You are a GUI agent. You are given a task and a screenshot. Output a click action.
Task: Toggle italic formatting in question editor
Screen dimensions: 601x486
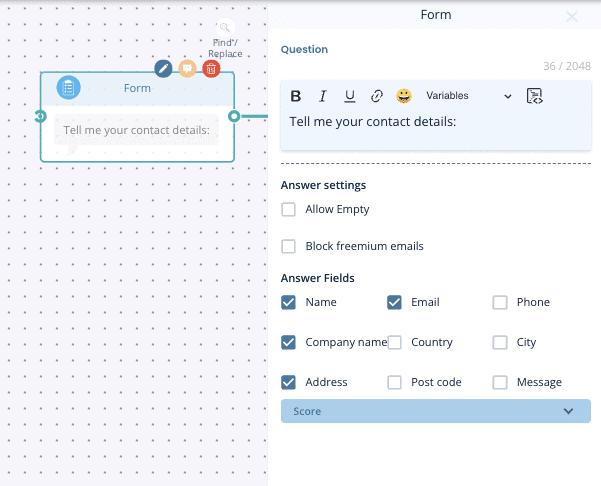(323, 96)
